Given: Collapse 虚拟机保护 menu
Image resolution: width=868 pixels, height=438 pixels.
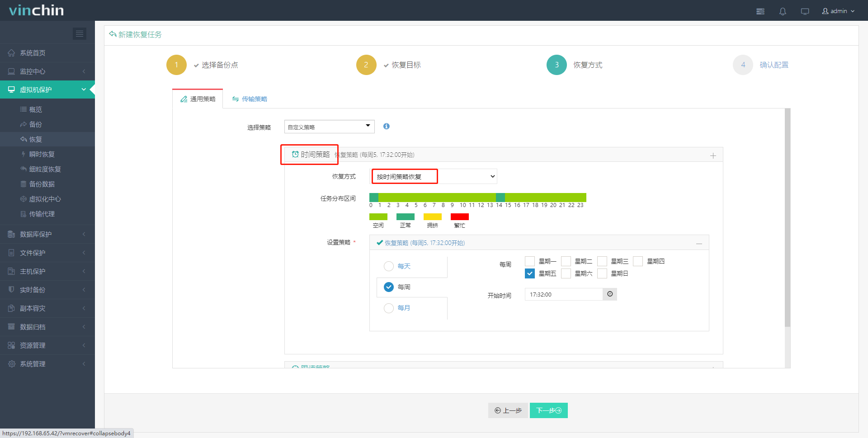Looking at the screenshot, I should pos(47,89).
